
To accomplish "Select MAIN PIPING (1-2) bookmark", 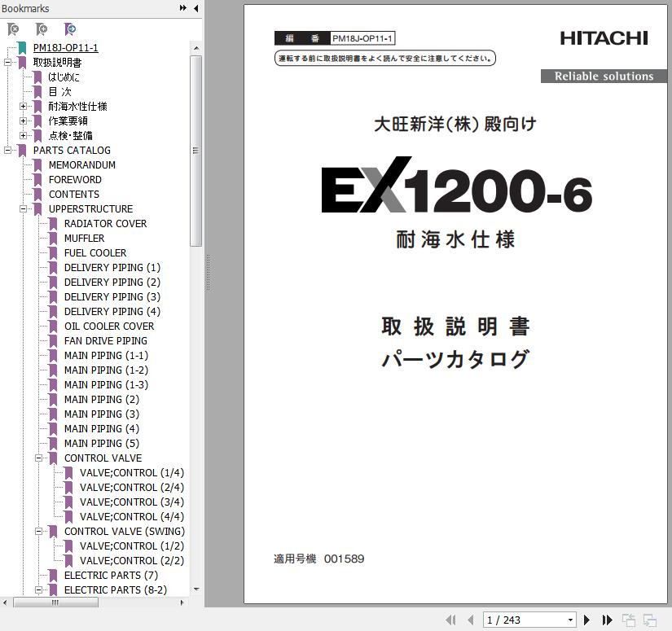I will 106,370.
